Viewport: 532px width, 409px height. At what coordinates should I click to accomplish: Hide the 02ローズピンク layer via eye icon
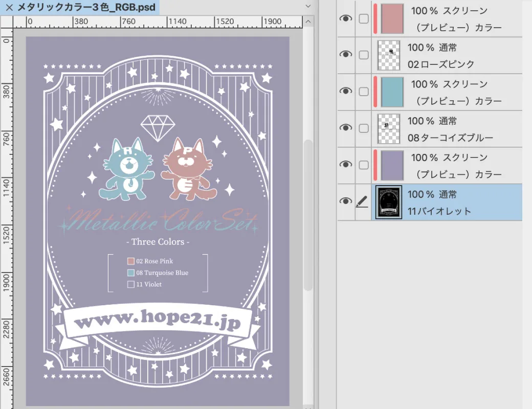(346, 54)
